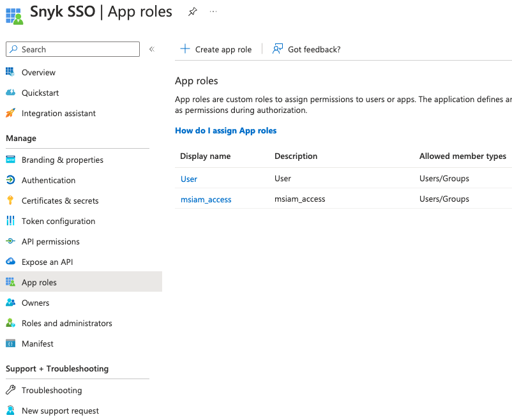The width and height of the screenshot is (512, 420).
Task: Go to Quickstart
Action: (40, 93)
